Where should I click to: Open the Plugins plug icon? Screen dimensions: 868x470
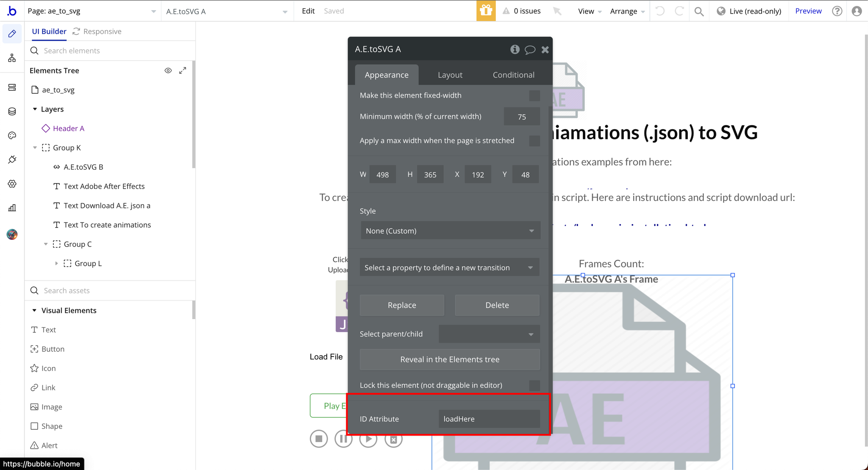coord(12,160)
